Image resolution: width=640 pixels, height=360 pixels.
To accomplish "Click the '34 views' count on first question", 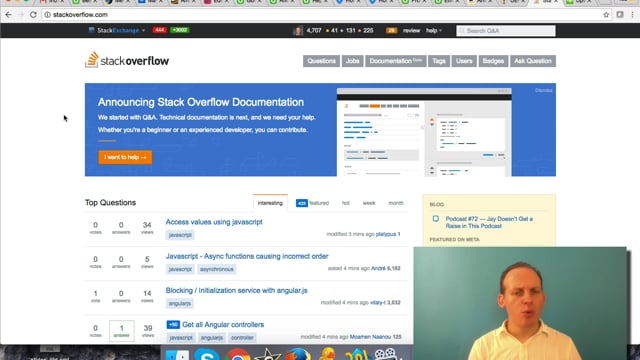I will [147, 228].
